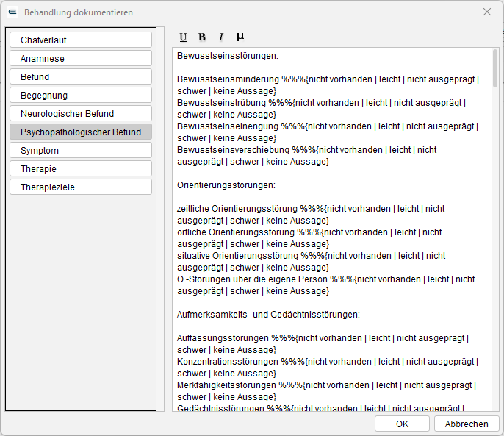
Task: Open the Therapieziele section
Action: 81,187
